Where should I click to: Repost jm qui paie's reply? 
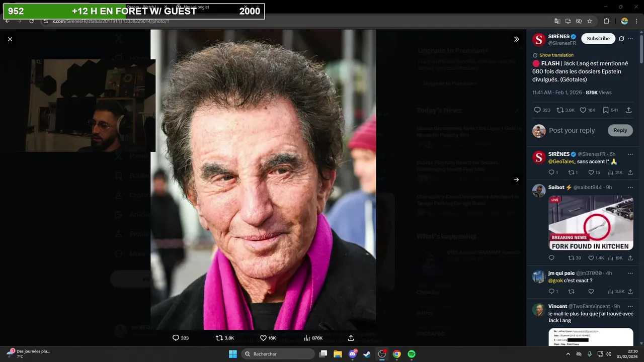(571, 291)
